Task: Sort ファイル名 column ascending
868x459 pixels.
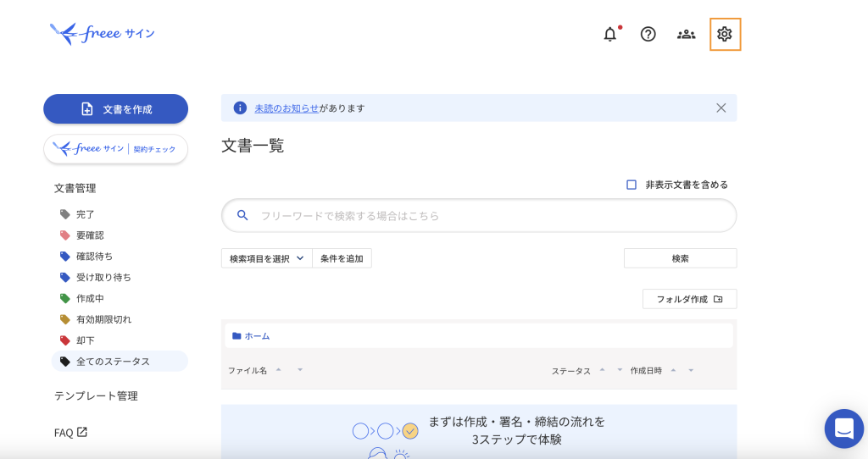Action: click(x=278, y=368)
